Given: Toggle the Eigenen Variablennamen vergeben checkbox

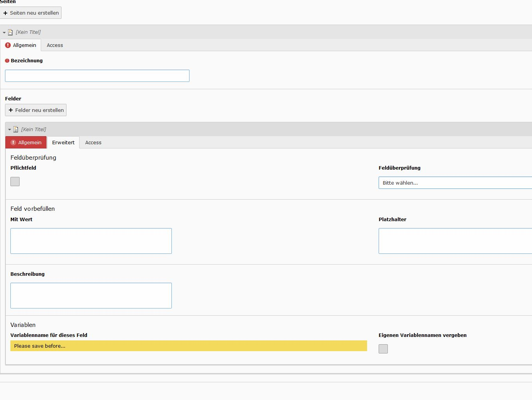Looking at the screenshot, I should (383, 349).
